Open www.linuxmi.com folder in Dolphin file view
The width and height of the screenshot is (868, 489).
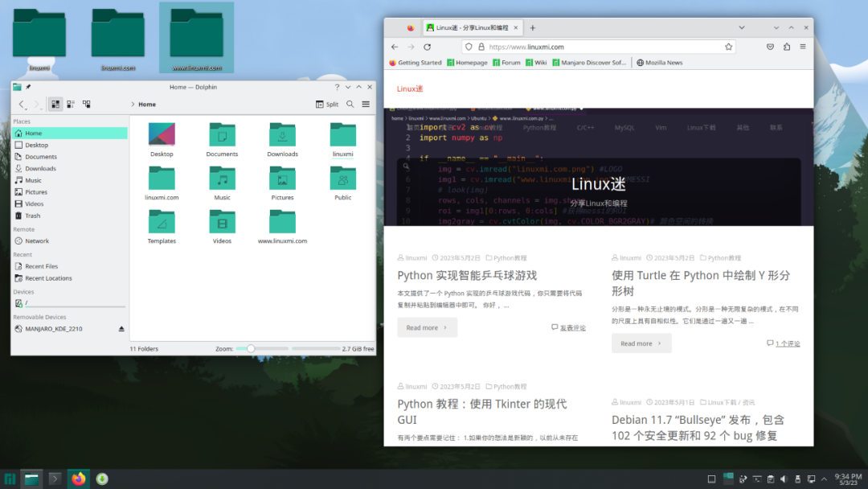pos(282,227)
